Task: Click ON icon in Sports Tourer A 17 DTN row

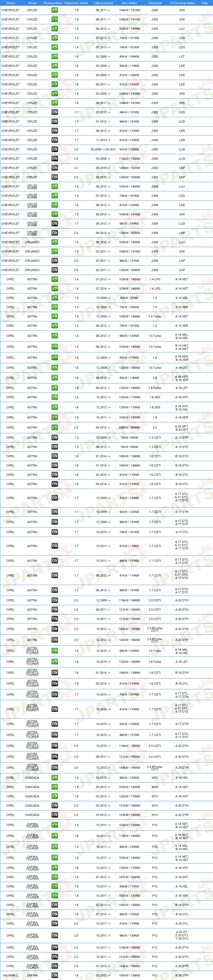Action: point(55,694)
